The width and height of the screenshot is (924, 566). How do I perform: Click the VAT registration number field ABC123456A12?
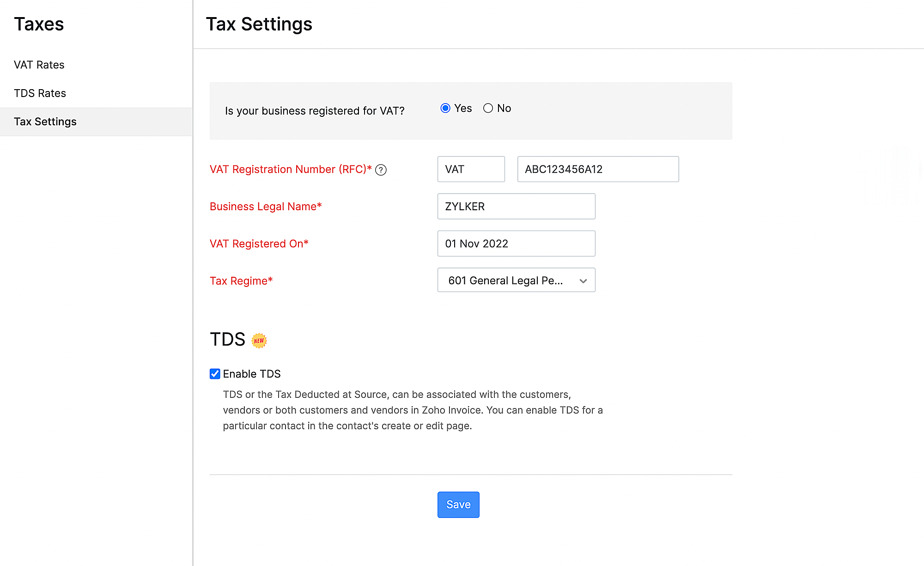[598, 169]
